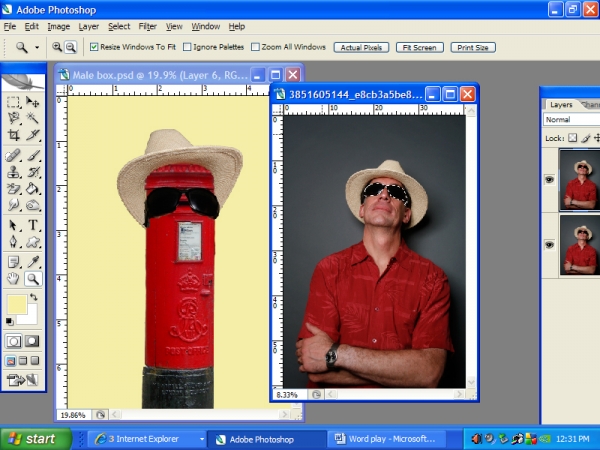Viewport: 600px width, 450px height.
Task: Open the Normal blend mode dropdown
Action: pyautogui.click(x=571, y=119)
